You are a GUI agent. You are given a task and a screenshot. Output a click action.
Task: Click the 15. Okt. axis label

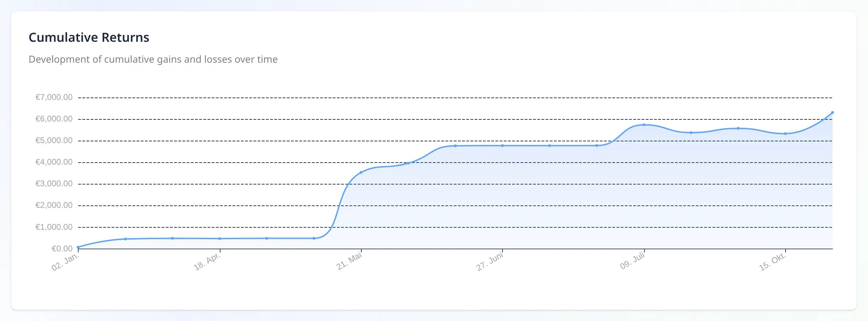(772, 262)
